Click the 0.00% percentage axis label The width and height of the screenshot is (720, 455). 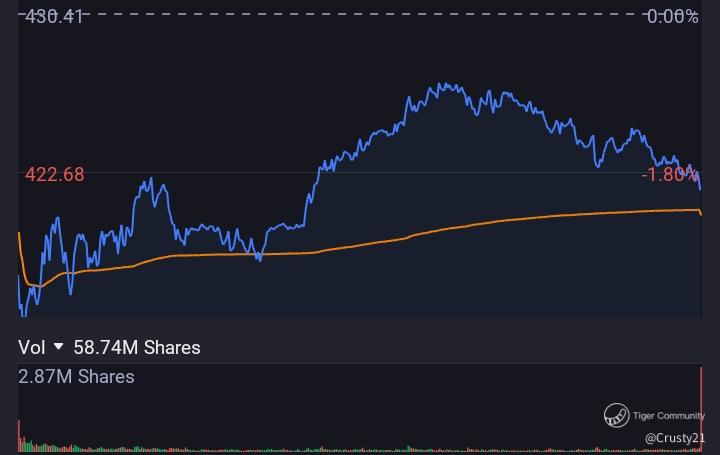672,17
